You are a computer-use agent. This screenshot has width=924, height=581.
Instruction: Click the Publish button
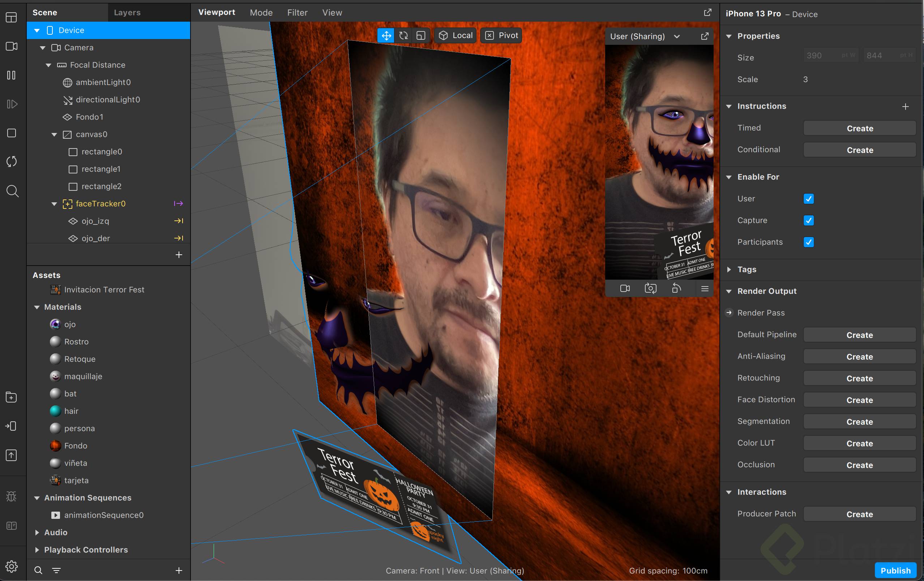pos(895,570)
